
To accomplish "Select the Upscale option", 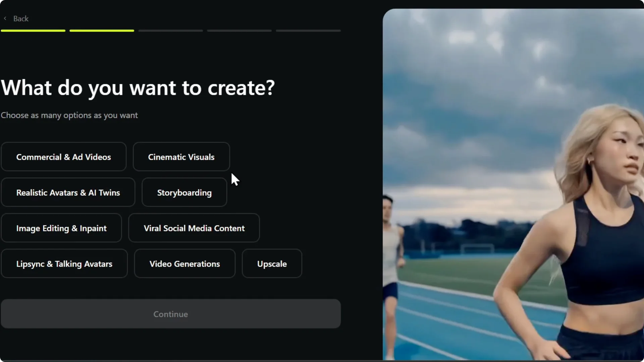I will pos(272,263).
